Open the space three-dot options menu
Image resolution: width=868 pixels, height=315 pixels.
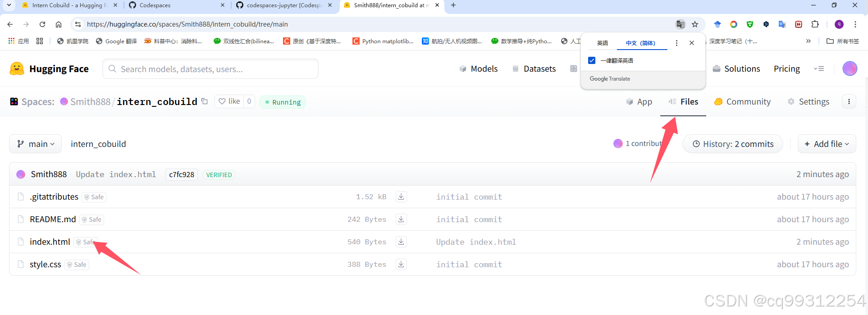(849, 101)
